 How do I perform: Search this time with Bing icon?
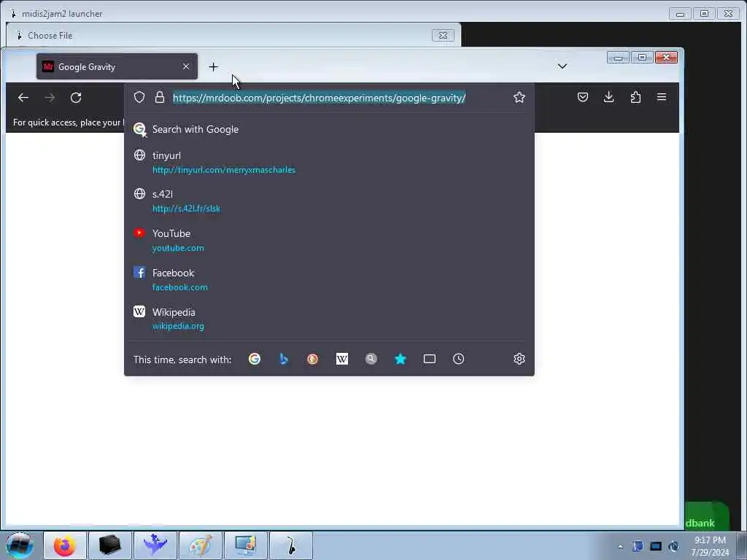tap(284, 359)
